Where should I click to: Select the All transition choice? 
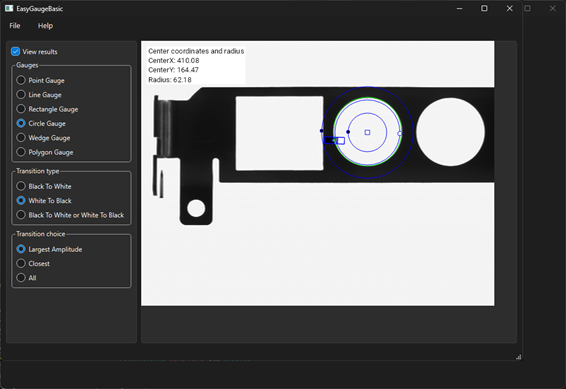[x=21, y=277]
